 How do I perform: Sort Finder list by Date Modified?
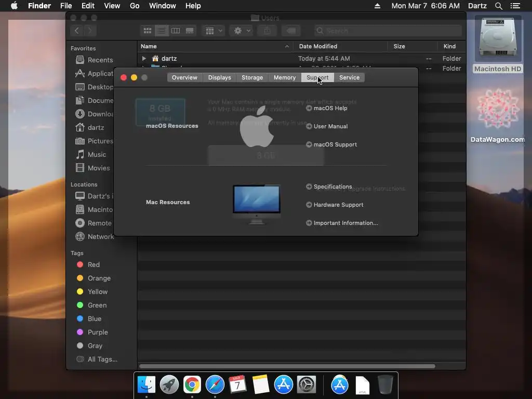coord(340,46)
